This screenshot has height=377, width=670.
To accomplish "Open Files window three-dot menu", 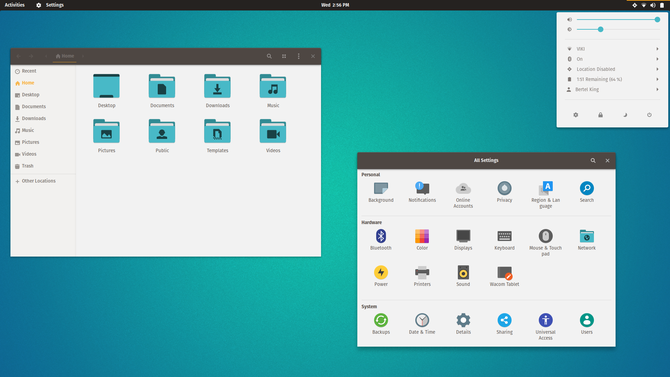I will [298, 56].
